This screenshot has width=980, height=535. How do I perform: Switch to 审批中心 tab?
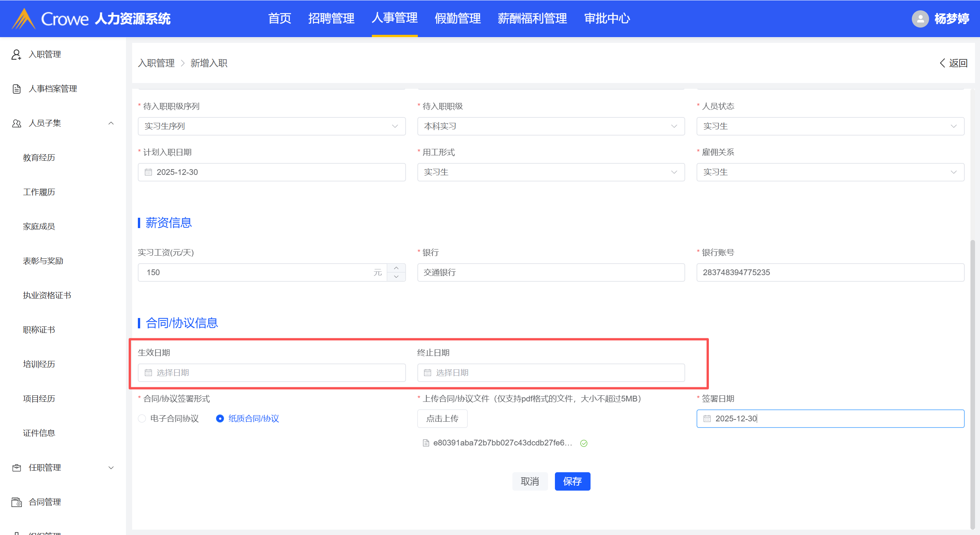coord(607,18)
